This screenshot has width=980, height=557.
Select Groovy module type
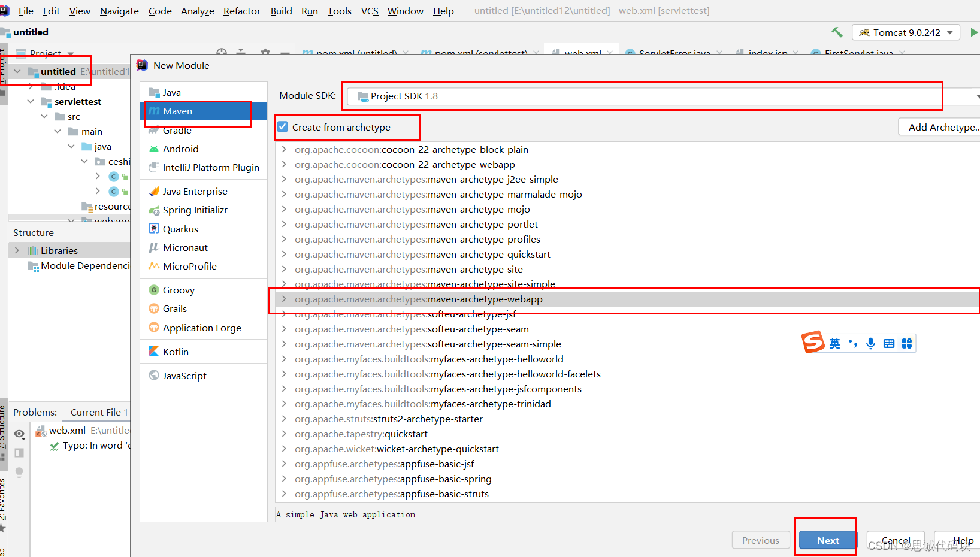point(204,290)
